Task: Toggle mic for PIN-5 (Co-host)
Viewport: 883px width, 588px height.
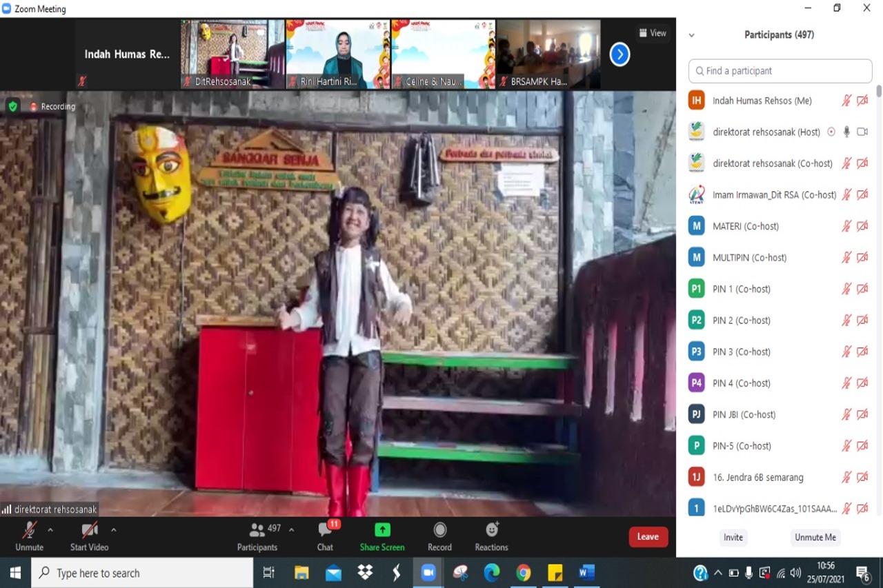Action: pos(846,446)
